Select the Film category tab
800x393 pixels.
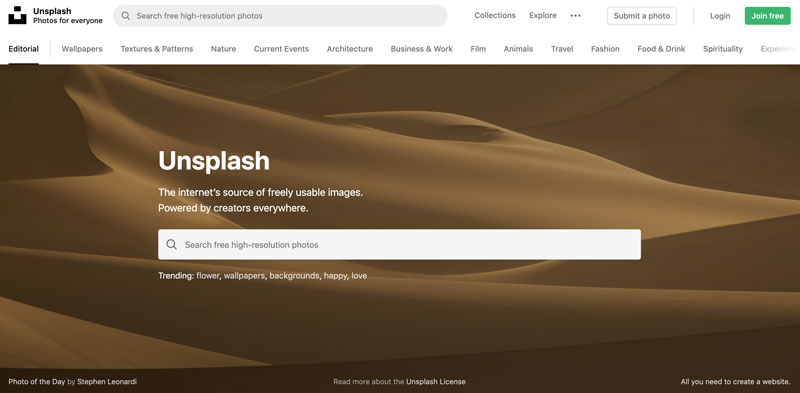[478, 49]
